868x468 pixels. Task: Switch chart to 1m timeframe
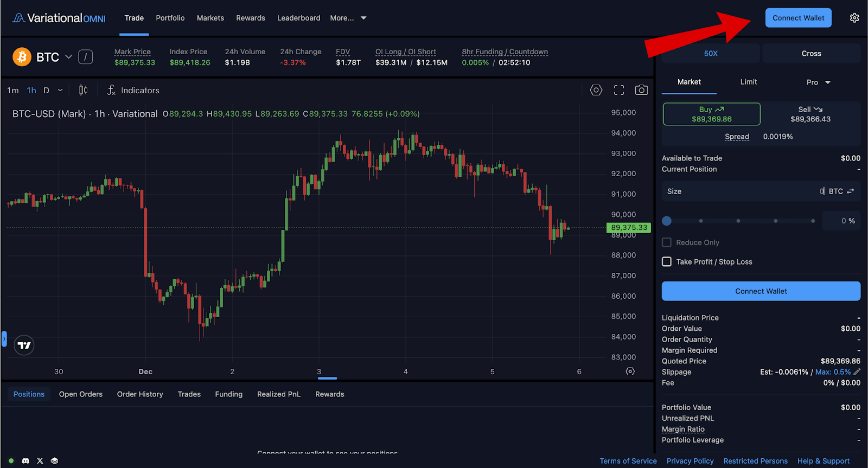(x=13, y=91)
